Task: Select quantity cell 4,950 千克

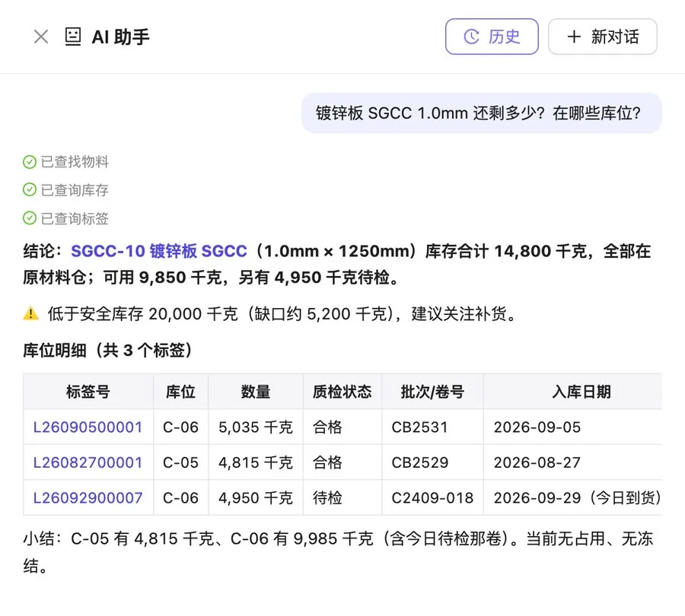Action: pos(256,497)
